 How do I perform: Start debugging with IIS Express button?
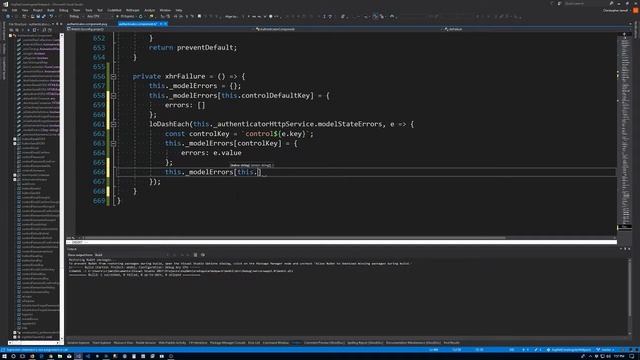coord(126,16)
